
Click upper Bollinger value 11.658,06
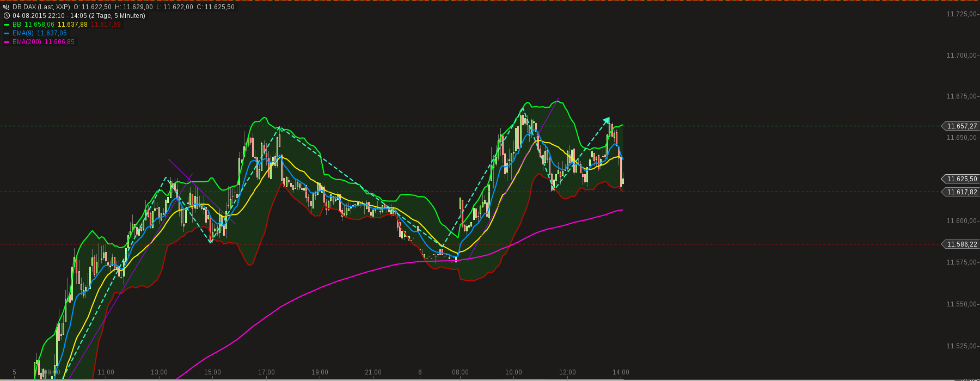[x=40, y=24]
